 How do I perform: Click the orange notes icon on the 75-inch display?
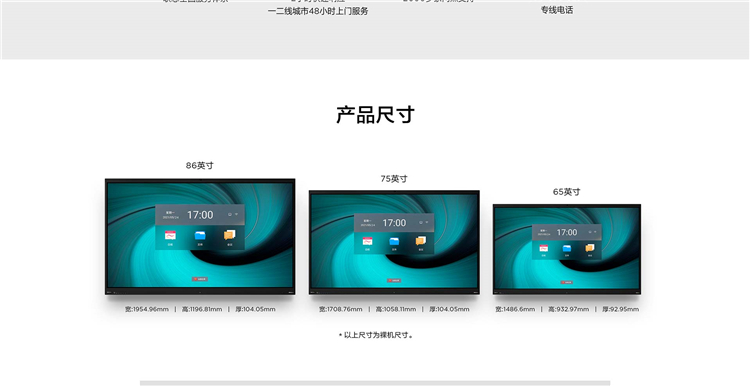[421, 241]
